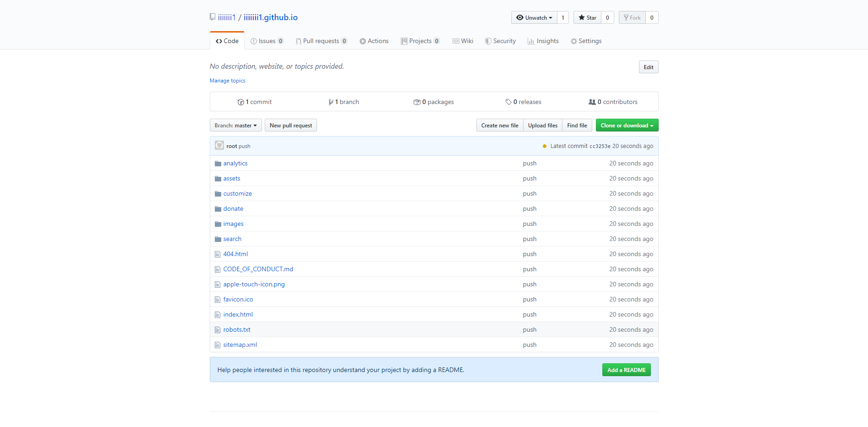The image size is (868, 427).
Task: Click the folder icon for analytics
Action: 218,164
